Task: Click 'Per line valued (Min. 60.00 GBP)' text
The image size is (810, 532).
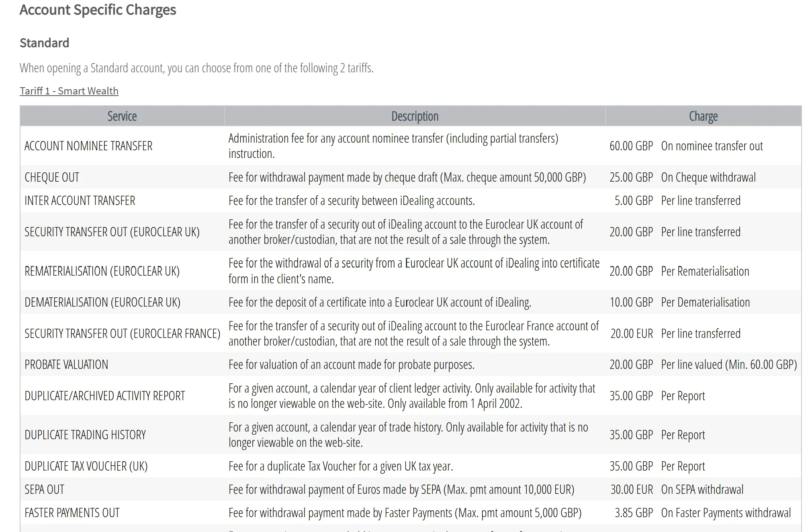Action: tap(729, 364)
